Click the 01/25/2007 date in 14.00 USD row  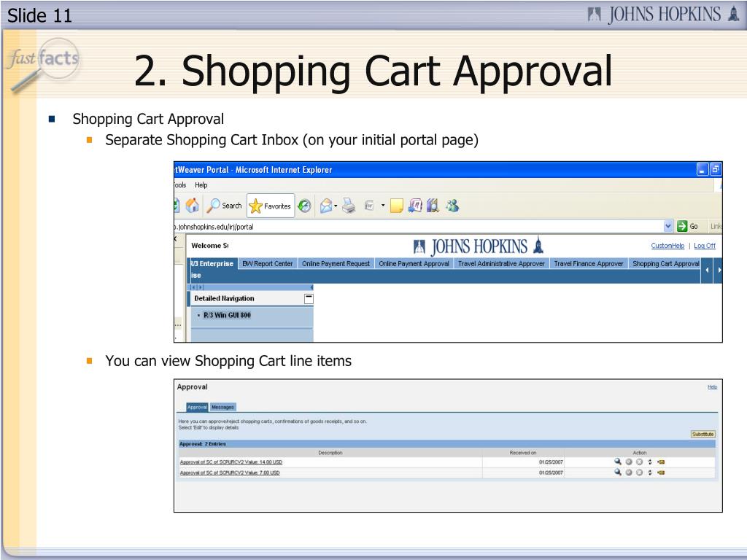click(x=551, y=462)
